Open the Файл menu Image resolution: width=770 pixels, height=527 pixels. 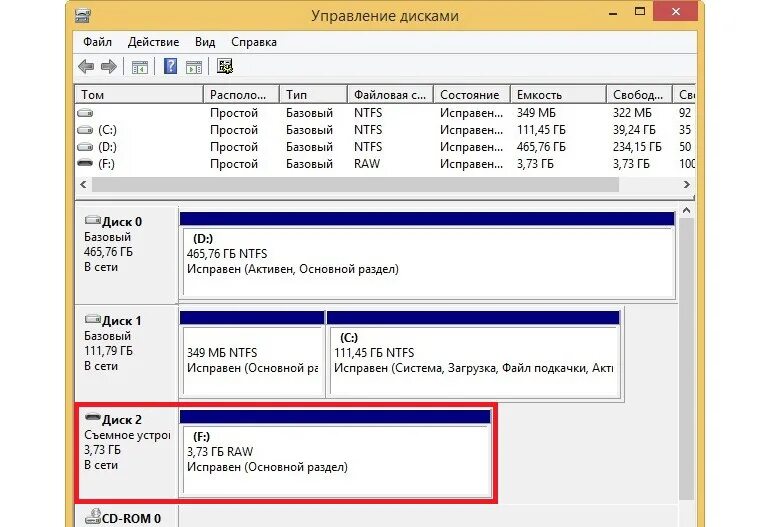97,42
